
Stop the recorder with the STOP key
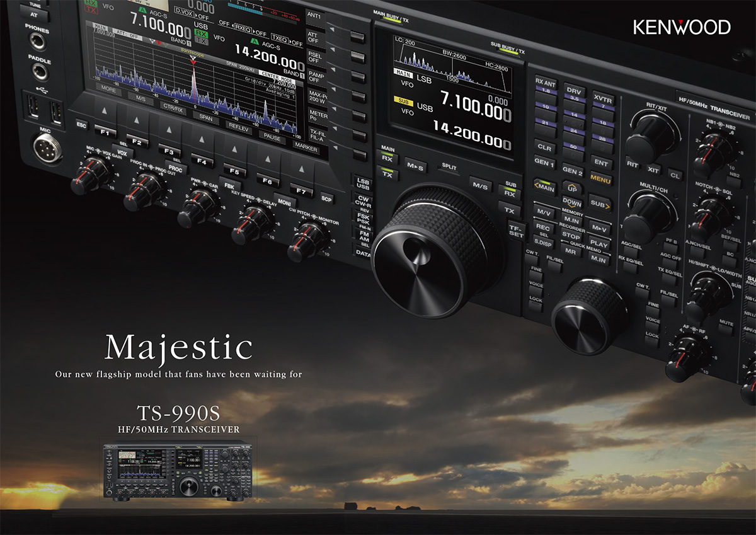[570, 236]
